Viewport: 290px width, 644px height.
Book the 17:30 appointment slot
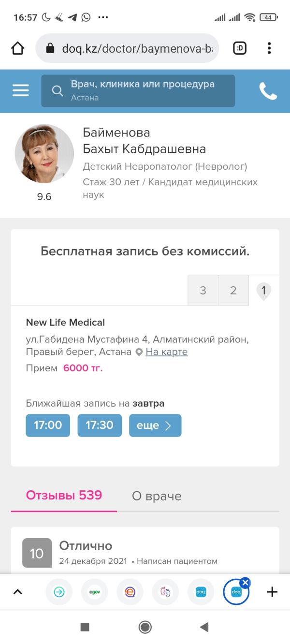pos(100,425)
